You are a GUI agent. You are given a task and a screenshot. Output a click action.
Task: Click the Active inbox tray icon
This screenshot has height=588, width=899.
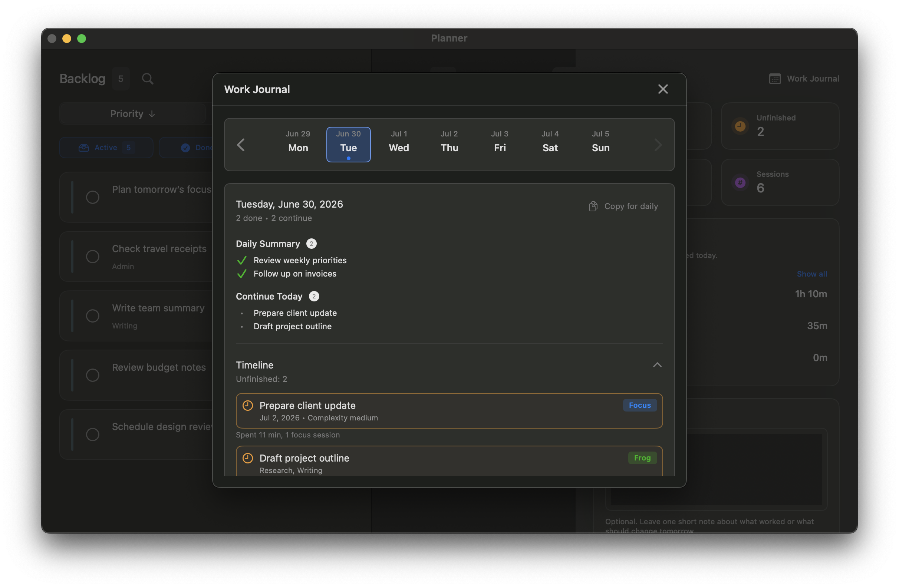[83, 148]
